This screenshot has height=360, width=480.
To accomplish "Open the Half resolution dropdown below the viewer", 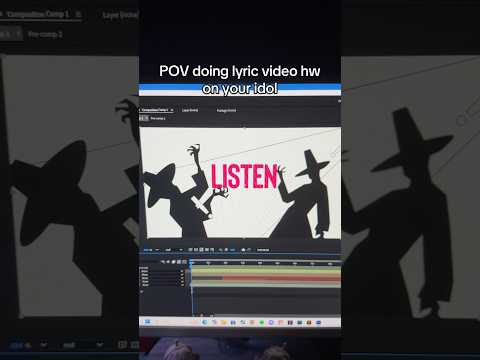I will point(174,250).
